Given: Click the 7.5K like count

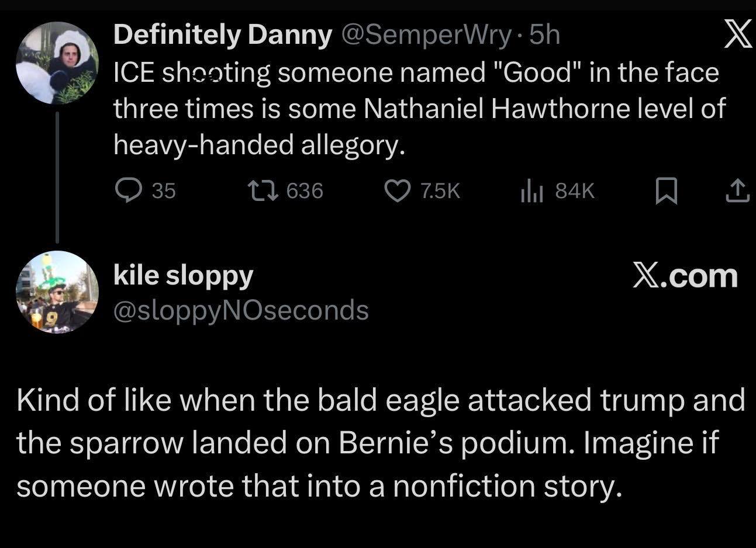Looking at the screenshot, I should [440, 190].
